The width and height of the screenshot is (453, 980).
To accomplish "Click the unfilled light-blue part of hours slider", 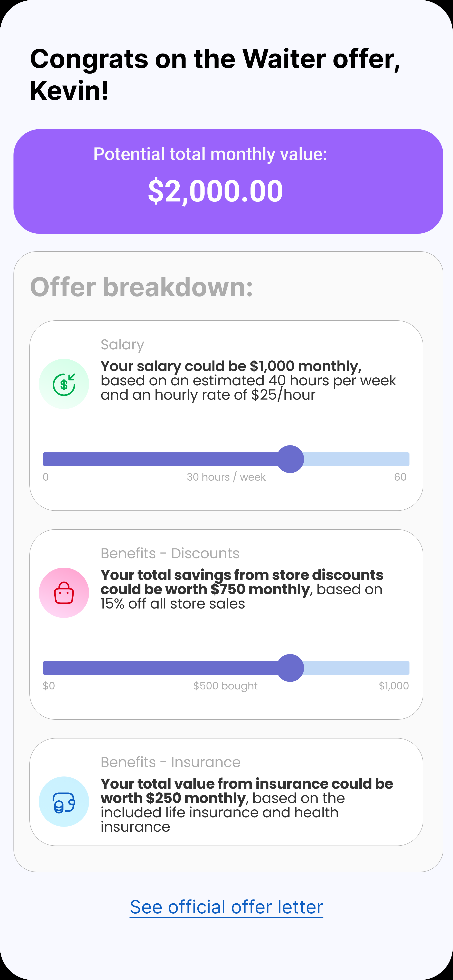I will tap(358, 459).
